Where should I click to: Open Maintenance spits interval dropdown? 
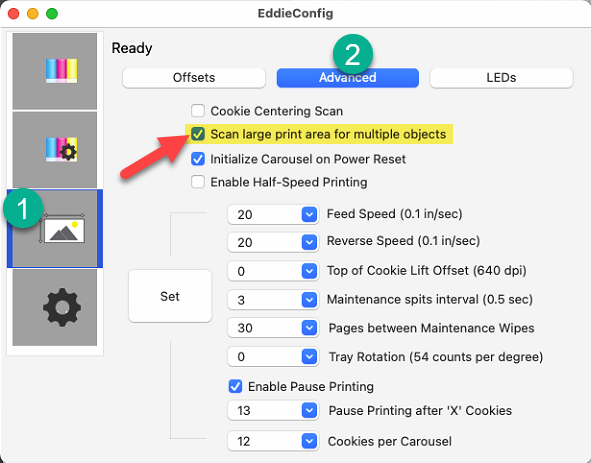pyautogui.click(x=309, y=300)
